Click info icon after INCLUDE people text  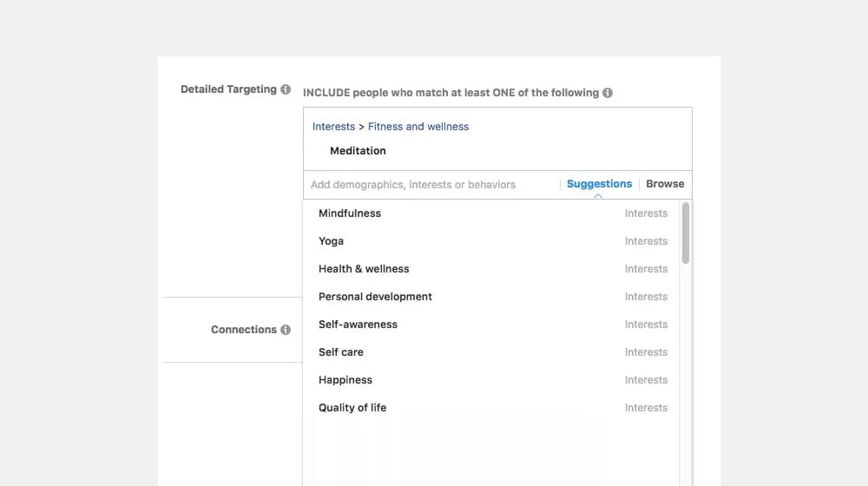[608, 93]
